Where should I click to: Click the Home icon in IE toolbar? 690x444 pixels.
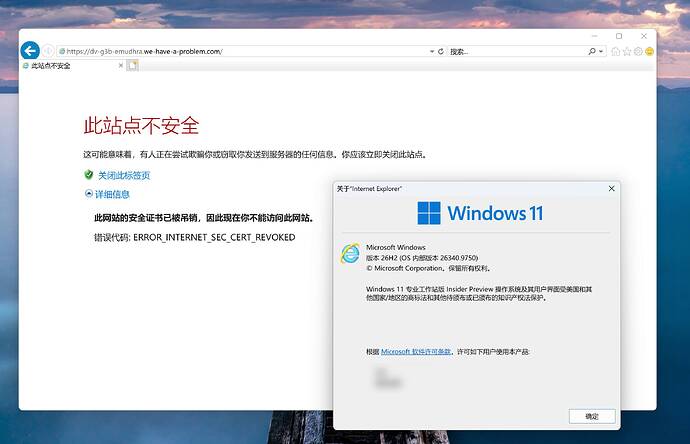point(616,51)
